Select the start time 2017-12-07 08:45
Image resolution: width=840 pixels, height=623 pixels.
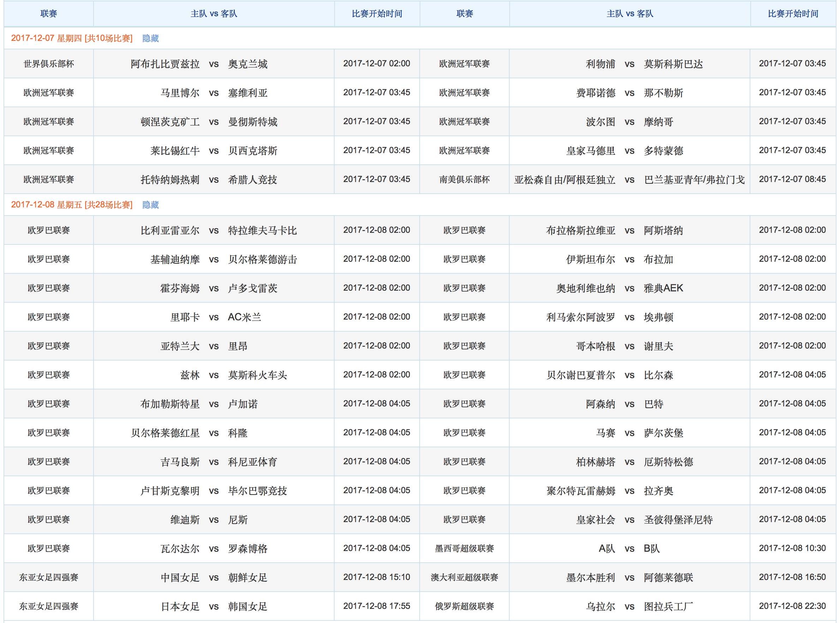click(792, 179)
